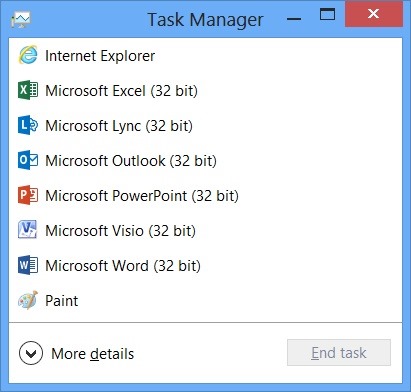Select Microsoft Outlook (32 bit) entry

[205, 160]
